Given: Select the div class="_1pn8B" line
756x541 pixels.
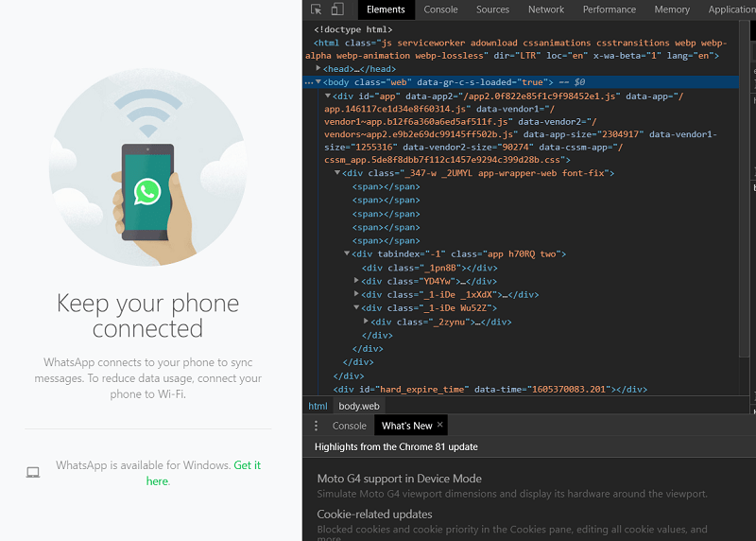Looking at the screenshot, I should click(x=430, y=268).
